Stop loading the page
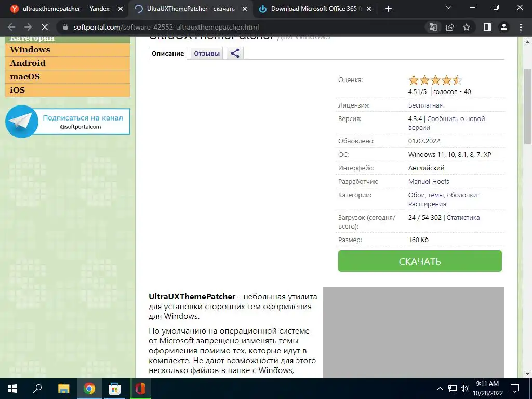The width and height of the screenshot is (532, 399). (45, 27)
